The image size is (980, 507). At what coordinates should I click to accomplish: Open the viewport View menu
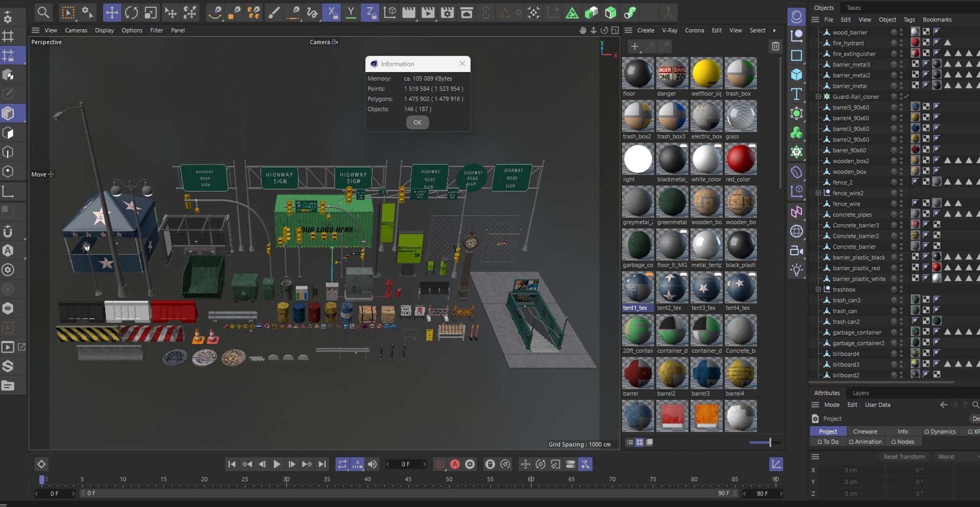pos(51,31)
